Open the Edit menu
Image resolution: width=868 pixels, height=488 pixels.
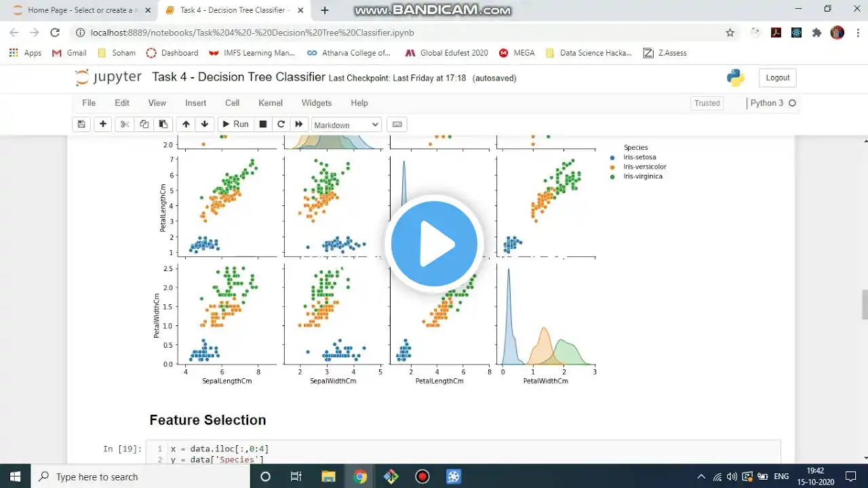122,103
